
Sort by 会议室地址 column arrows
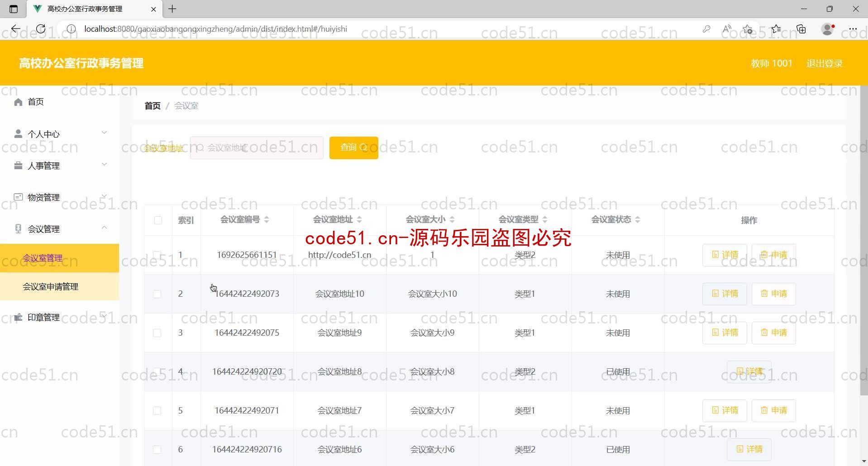[x=359, y=219]
